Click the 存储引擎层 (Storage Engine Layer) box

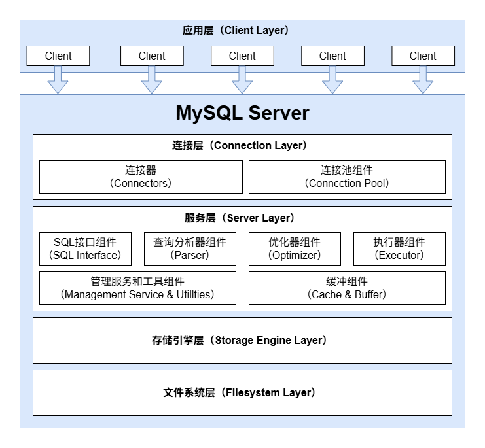[242, 340]
